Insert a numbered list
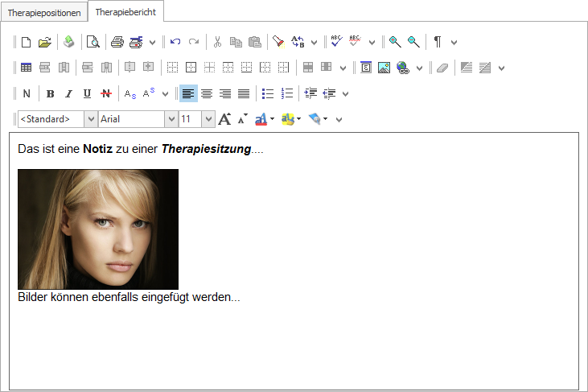This screenshot has height=392, width=588. (287, 93)
